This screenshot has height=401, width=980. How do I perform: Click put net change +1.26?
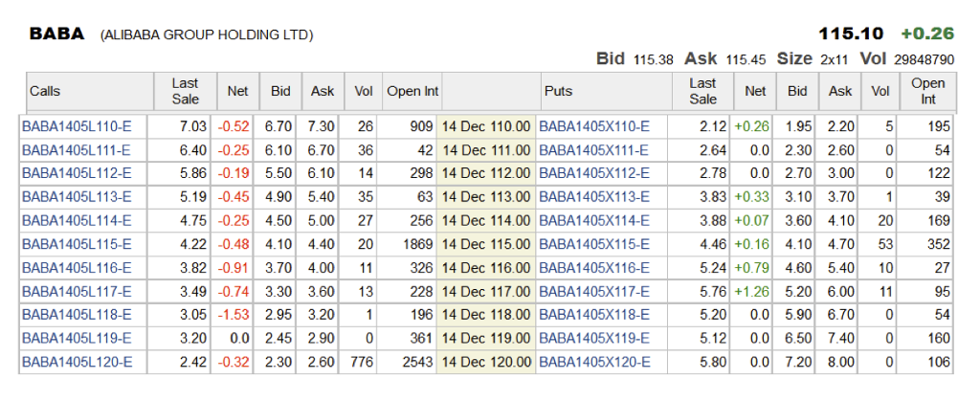751,292
